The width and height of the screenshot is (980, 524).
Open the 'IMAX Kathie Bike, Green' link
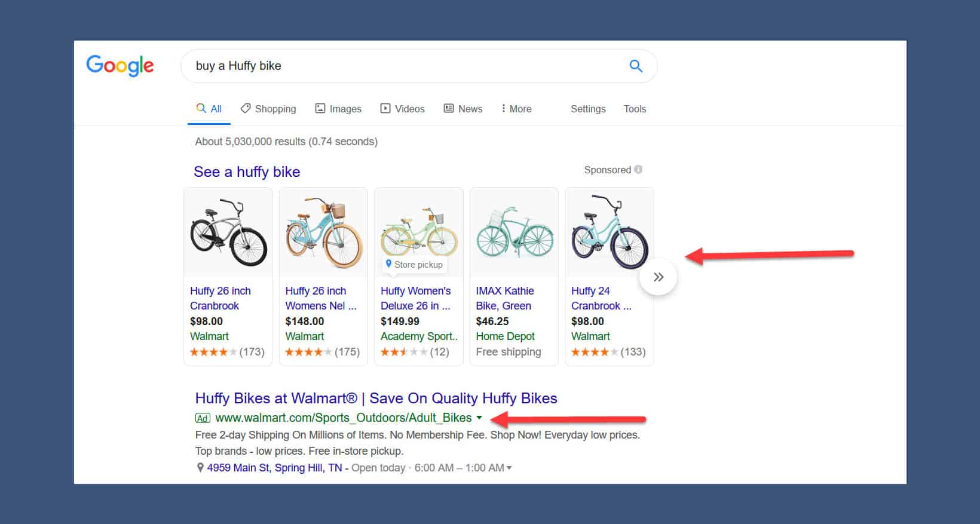pyautogui.click(x=505, y=298)
